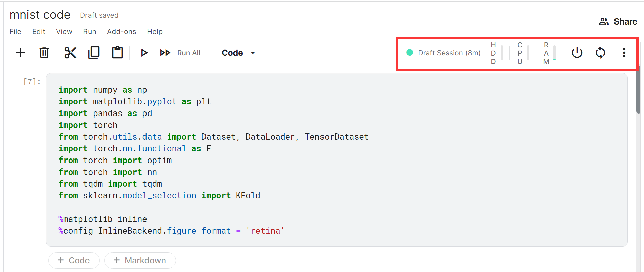Share the notebook

(618, 21)
